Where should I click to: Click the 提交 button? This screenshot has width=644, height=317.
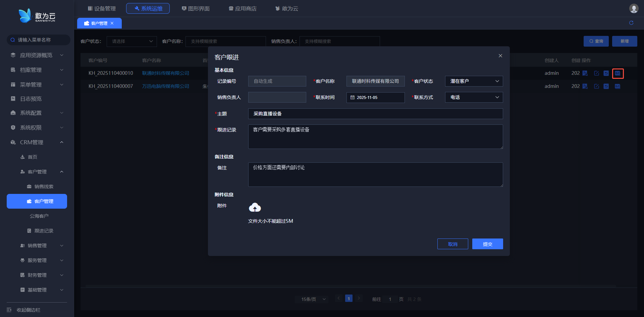point(487,244)
